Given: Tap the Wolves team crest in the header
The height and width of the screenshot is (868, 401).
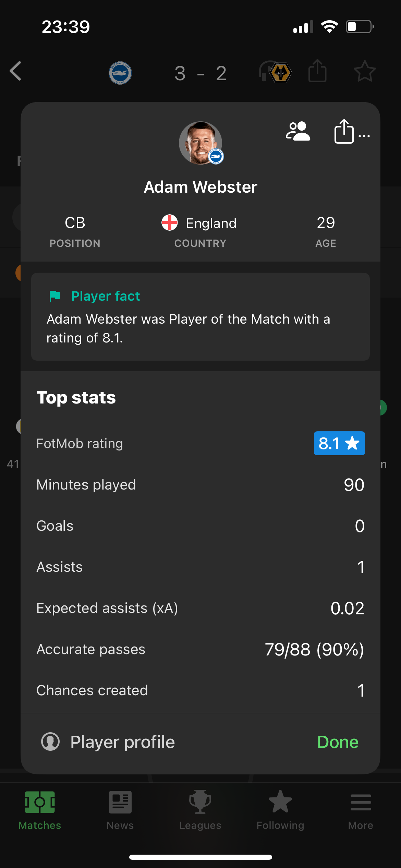Looking at the screenshot, I should 281,73.
